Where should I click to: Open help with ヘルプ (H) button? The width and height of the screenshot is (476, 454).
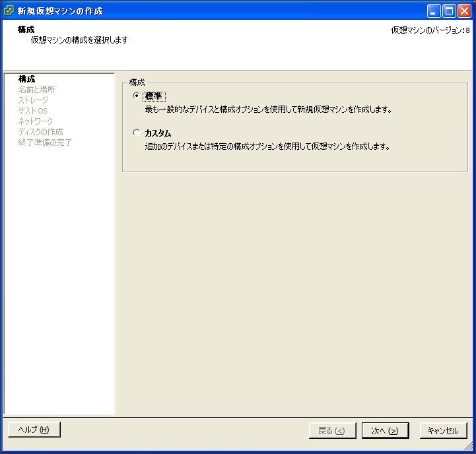tap(34, 430)
